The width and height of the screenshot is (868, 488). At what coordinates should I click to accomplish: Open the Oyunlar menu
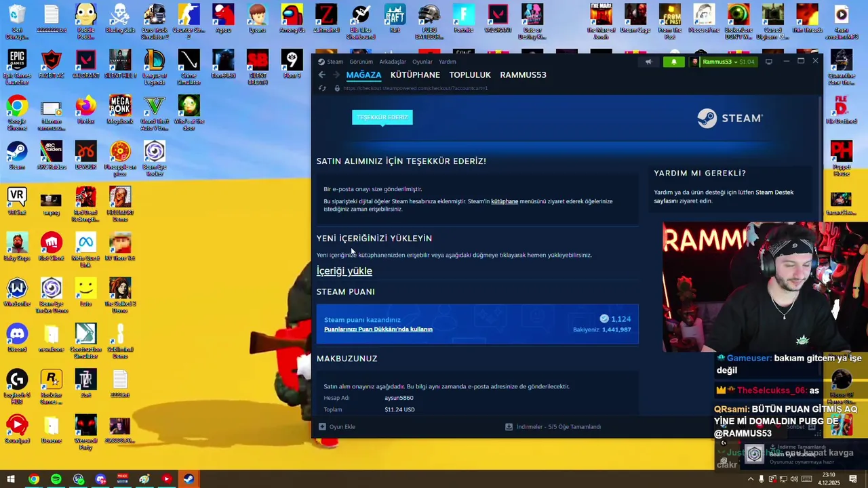(422, 62)
